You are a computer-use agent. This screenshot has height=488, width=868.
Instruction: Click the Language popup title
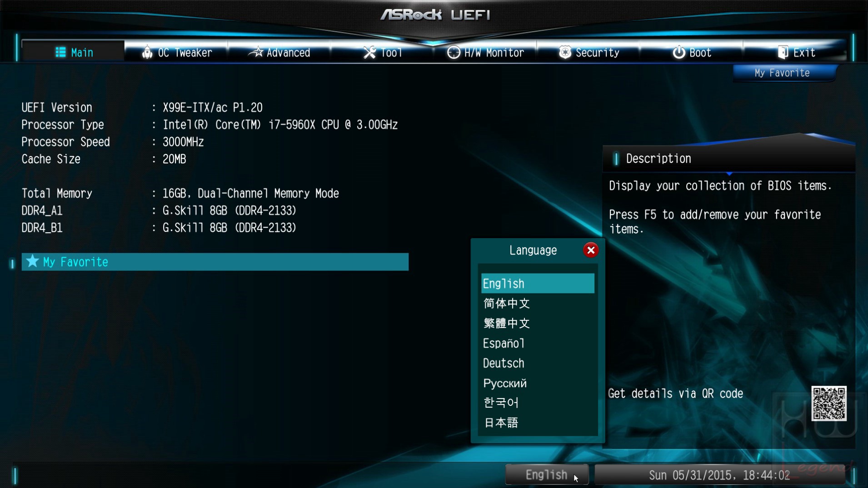tap(533, 250)
